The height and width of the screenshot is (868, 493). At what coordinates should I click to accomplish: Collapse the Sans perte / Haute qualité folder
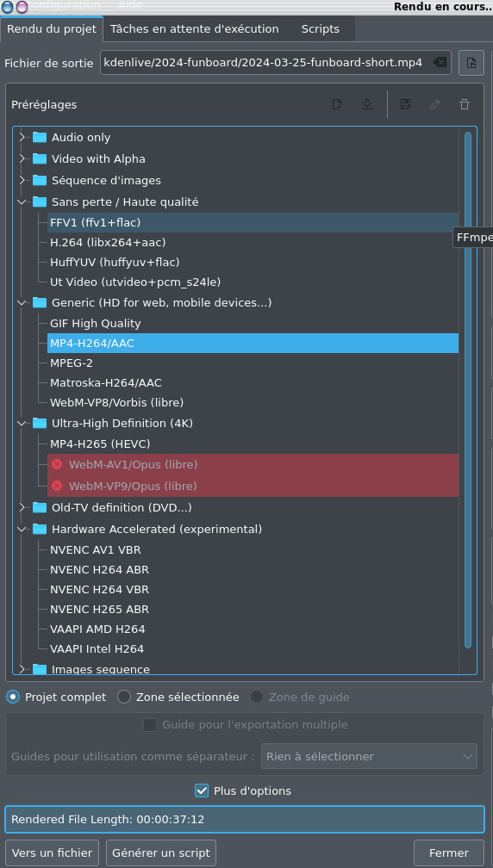point(22,202)
